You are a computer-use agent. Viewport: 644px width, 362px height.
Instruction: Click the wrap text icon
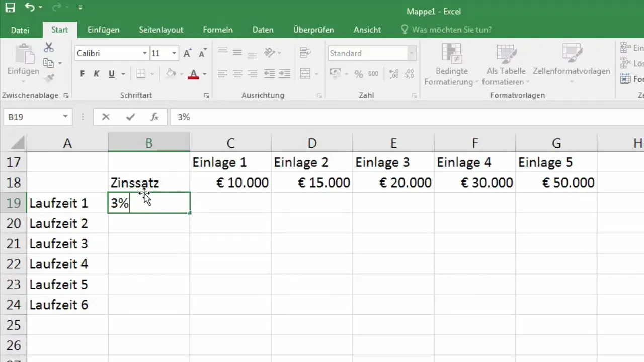click(x=304, y=53)
